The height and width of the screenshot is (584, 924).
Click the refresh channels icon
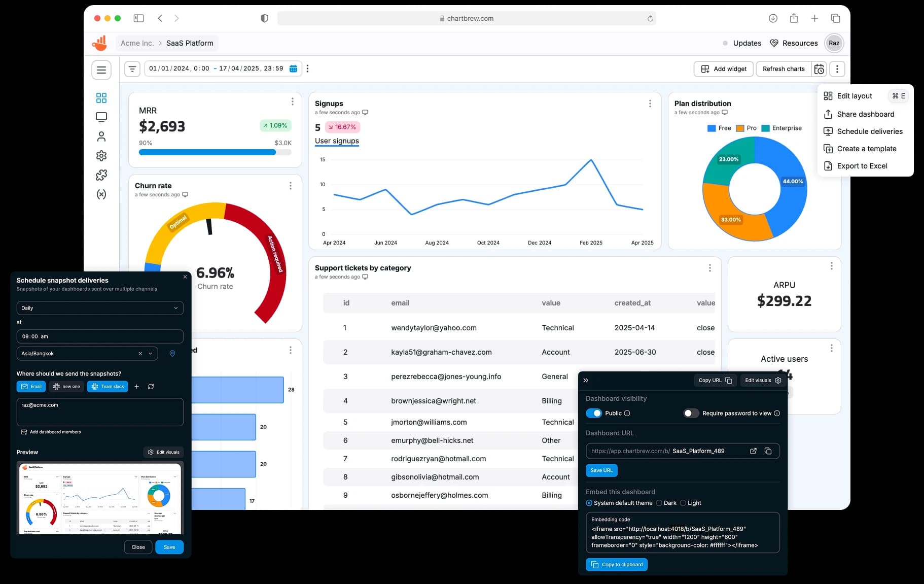[x=151, y=387]
